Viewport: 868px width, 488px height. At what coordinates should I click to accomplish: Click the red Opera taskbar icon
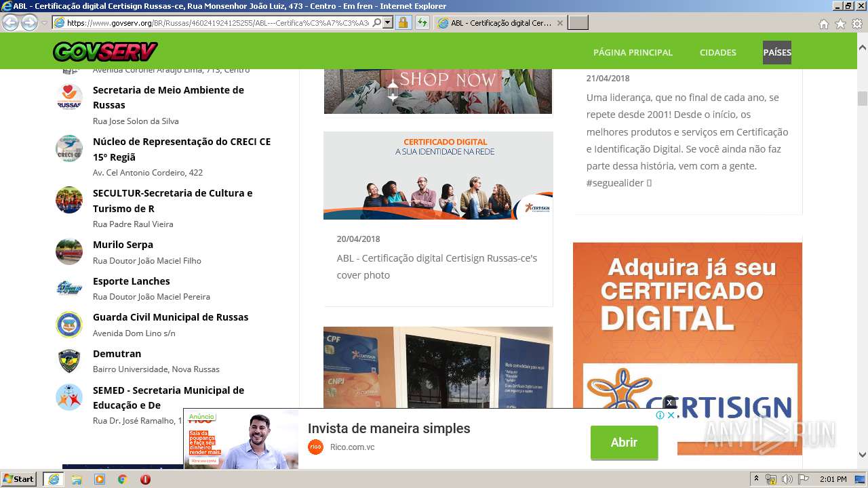click(145, 479)
